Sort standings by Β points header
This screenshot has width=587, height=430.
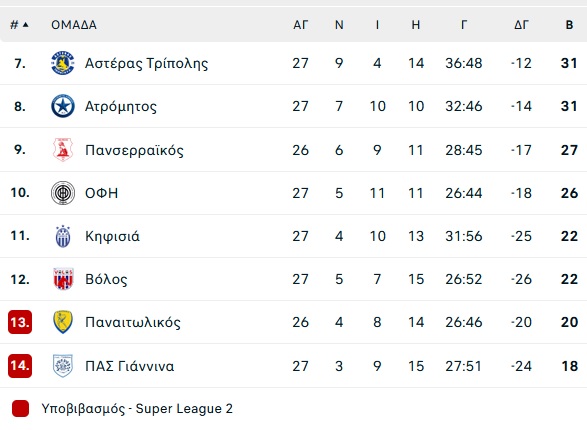569,25
